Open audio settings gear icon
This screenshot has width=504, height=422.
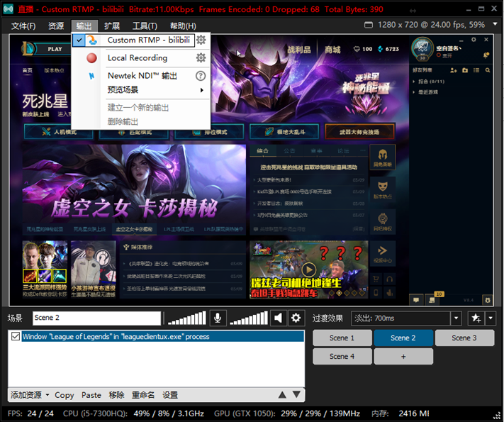coord(296,318)
